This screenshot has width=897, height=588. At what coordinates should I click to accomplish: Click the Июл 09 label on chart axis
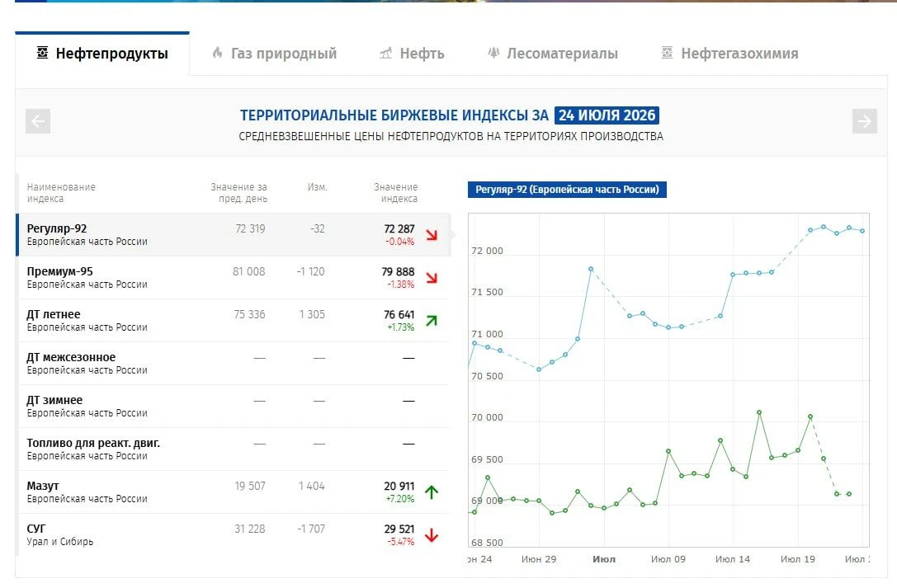tap(668, 559)
